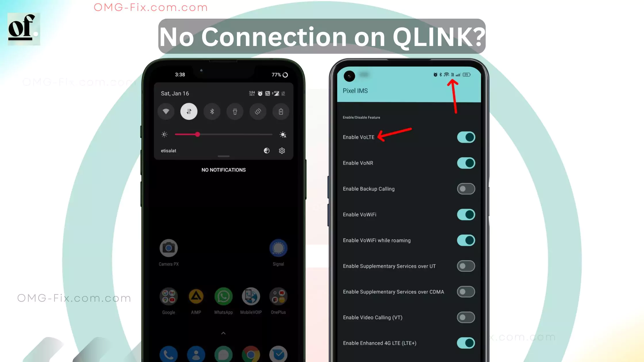Click the flashlight quick toggle icon
The image size is (644, 362).
[x=235, y=111]
